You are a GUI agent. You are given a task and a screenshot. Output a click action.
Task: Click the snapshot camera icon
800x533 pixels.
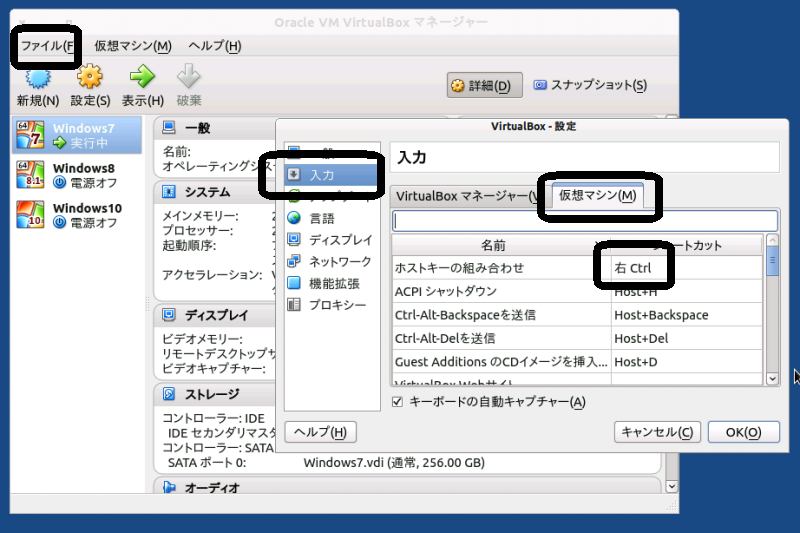coord(540,85)
